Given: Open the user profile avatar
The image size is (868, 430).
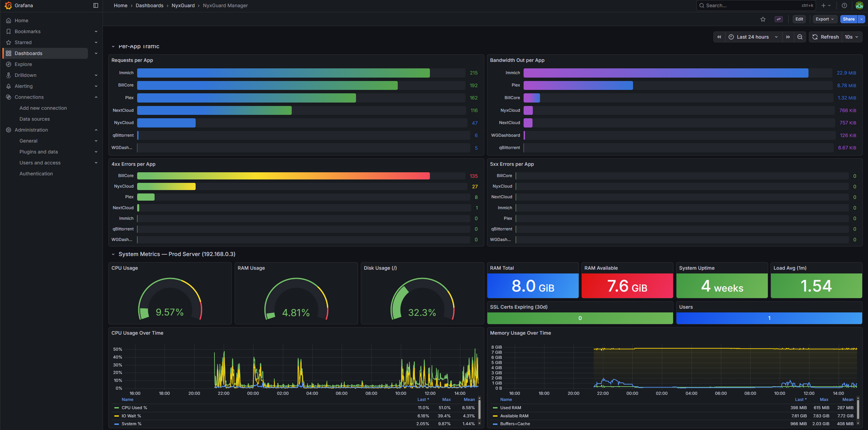Looking at the screenshot, I should click(x=859, y=5).
